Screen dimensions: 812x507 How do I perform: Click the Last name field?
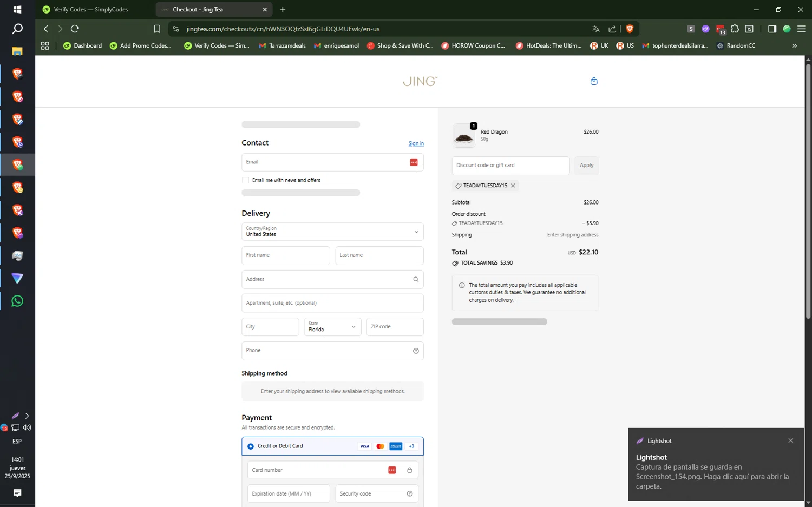coord(379,255)
